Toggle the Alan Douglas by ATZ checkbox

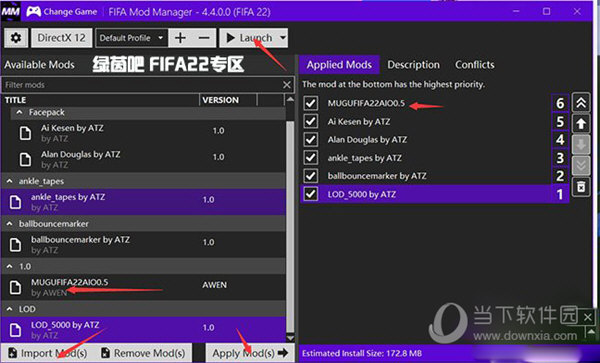pyautogui.click(x=310, y=139)
